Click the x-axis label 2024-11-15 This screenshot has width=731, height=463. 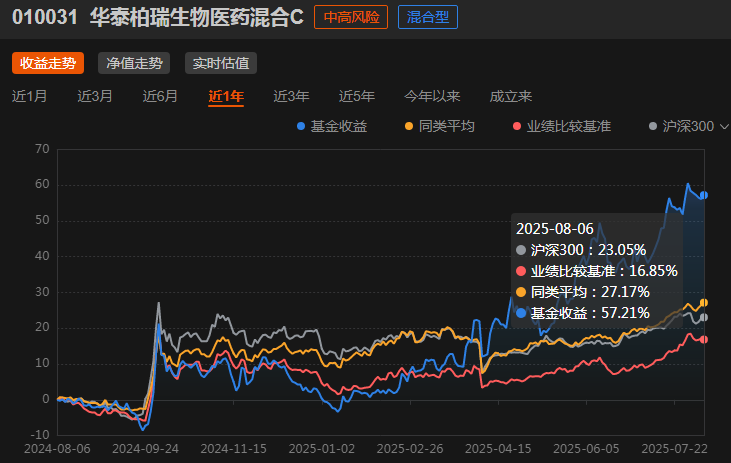[x=234, y=449]
